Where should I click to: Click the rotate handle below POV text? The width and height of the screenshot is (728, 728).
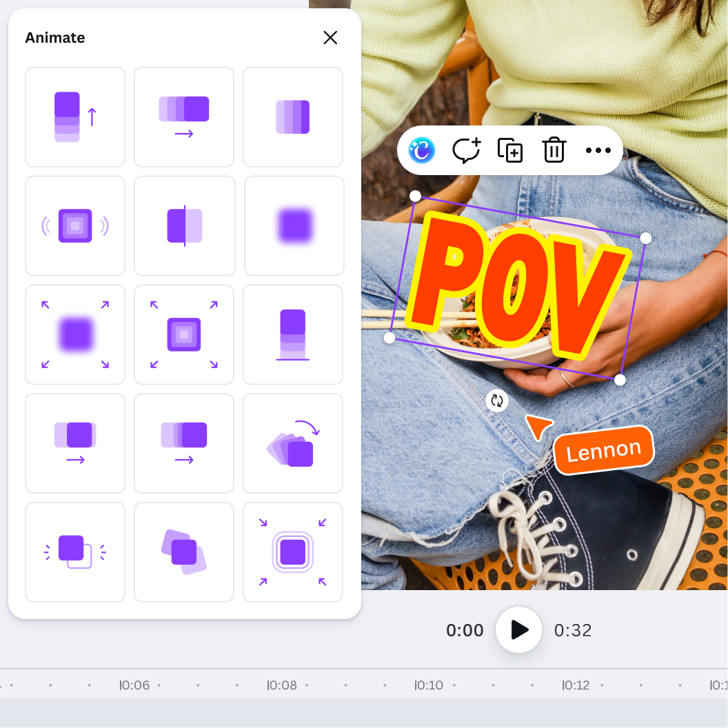tap(497, 401)
